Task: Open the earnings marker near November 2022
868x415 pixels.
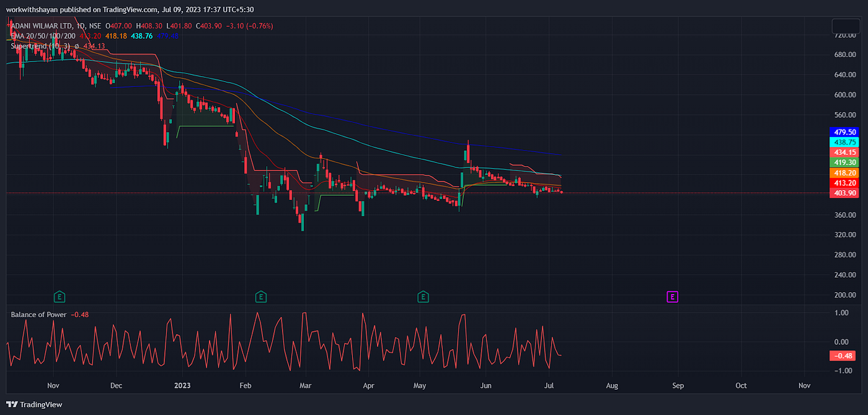Action: click(x=60, y=297)
